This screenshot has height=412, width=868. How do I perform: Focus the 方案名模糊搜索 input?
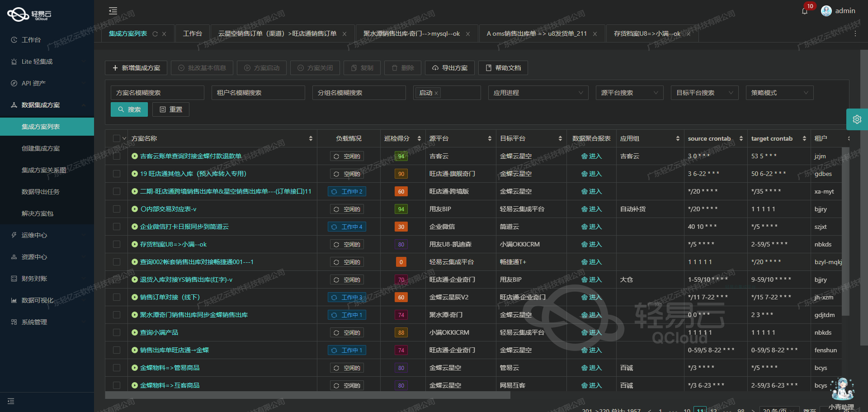click(157, 93)
